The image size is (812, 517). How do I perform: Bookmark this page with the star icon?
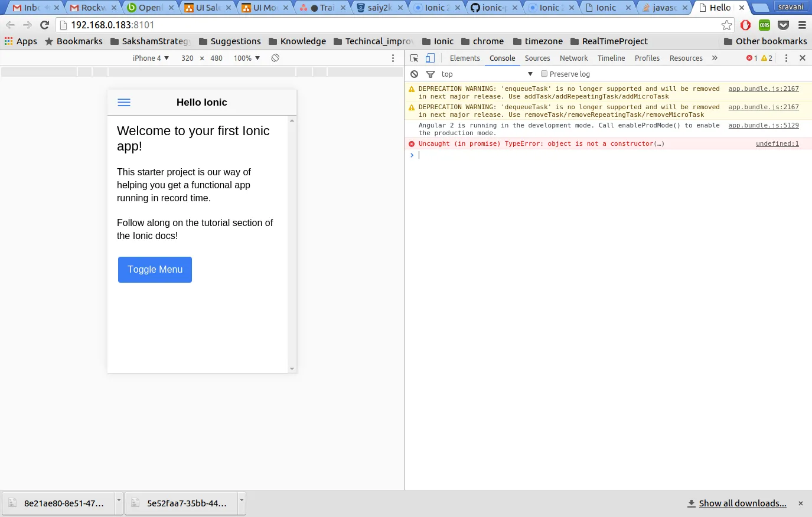pyautogui.click(x=726, y=25)
